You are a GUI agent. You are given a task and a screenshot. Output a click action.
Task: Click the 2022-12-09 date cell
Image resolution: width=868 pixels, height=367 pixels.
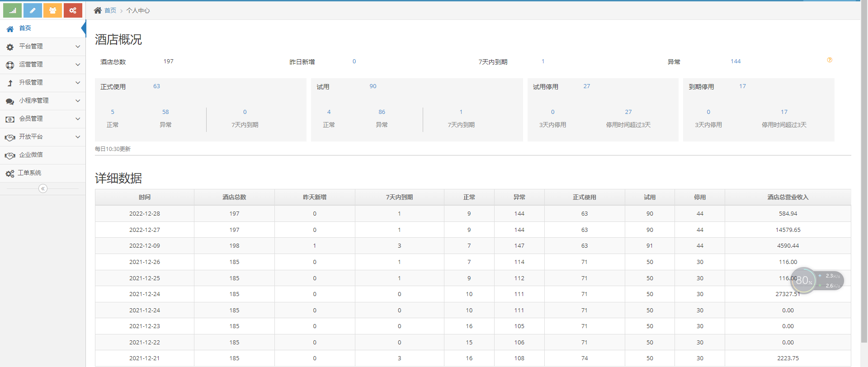(145, 246)
